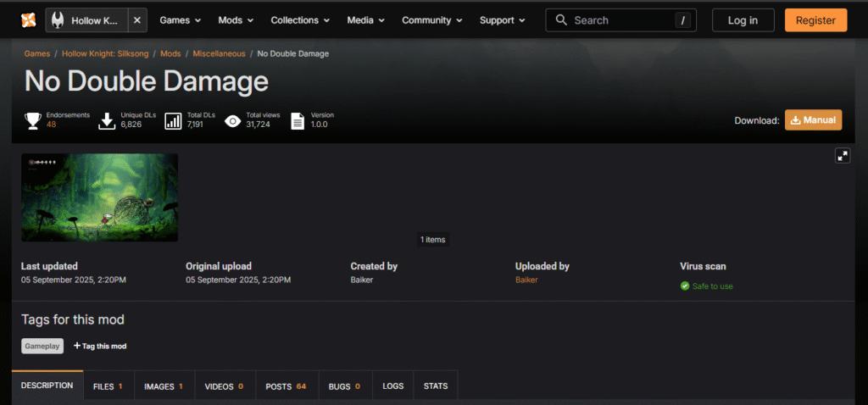Click the slash shortcut key badge
868x405 pixels.
coord(683,20)
